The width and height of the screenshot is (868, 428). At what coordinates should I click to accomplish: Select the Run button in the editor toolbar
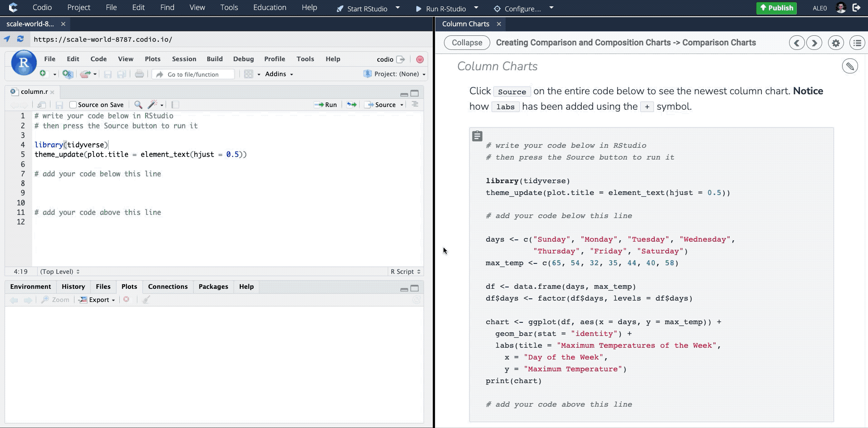click(x=326, y=105)
